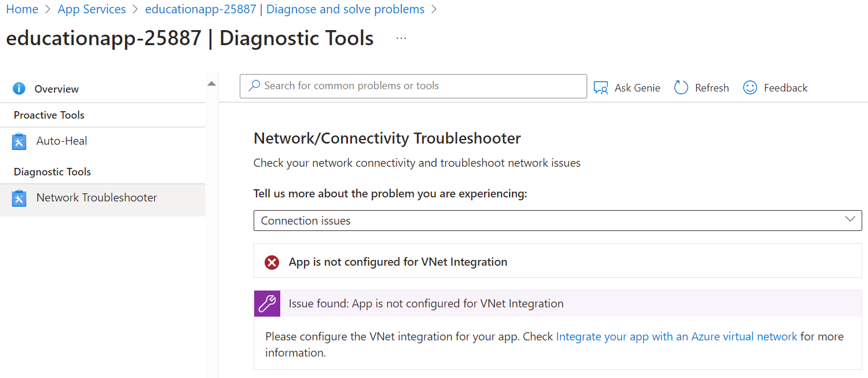Select Network Troubleshooter sidebar item
Screen dimensions: 868x378
click(x=96, y=198)
